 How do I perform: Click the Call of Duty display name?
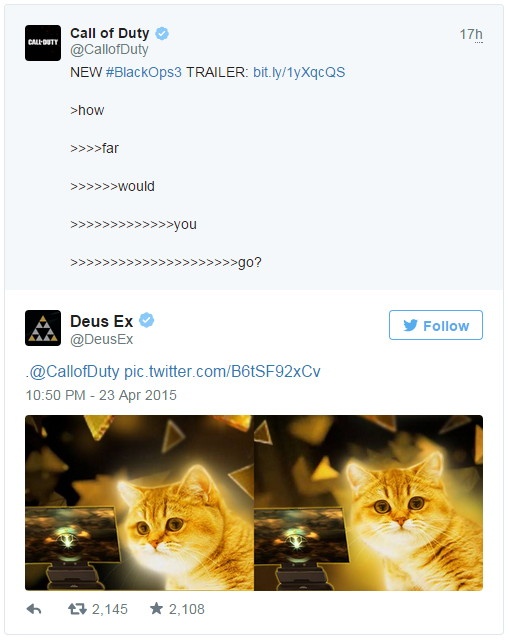pos(110,33)
